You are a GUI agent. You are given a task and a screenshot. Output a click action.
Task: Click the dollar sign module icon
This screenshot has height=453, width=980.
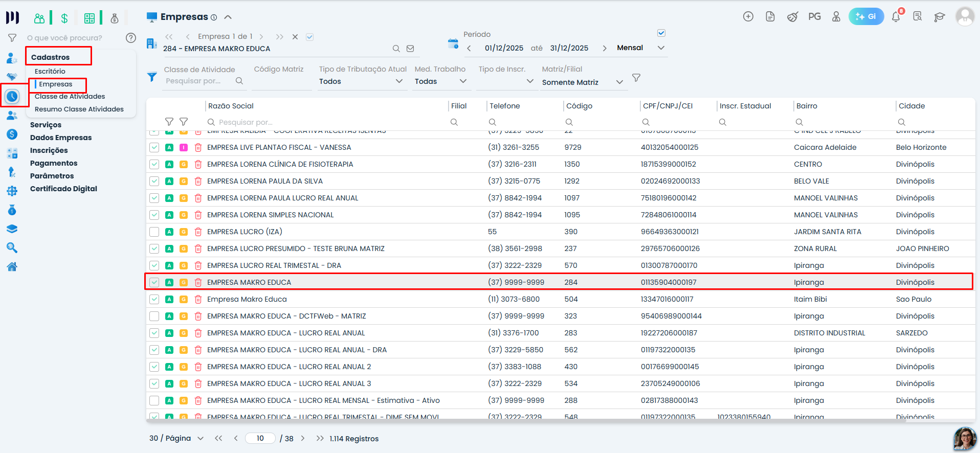pos(64,18)
